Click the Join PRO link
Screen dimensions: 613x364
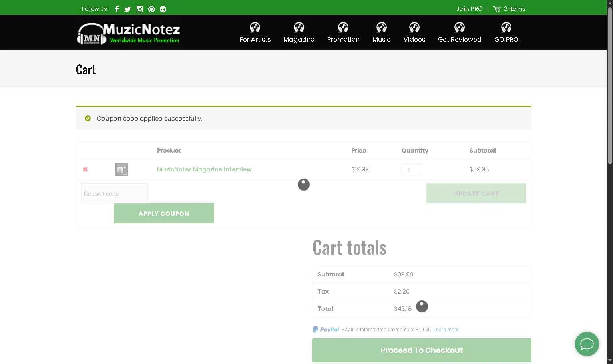coord(470,9)
